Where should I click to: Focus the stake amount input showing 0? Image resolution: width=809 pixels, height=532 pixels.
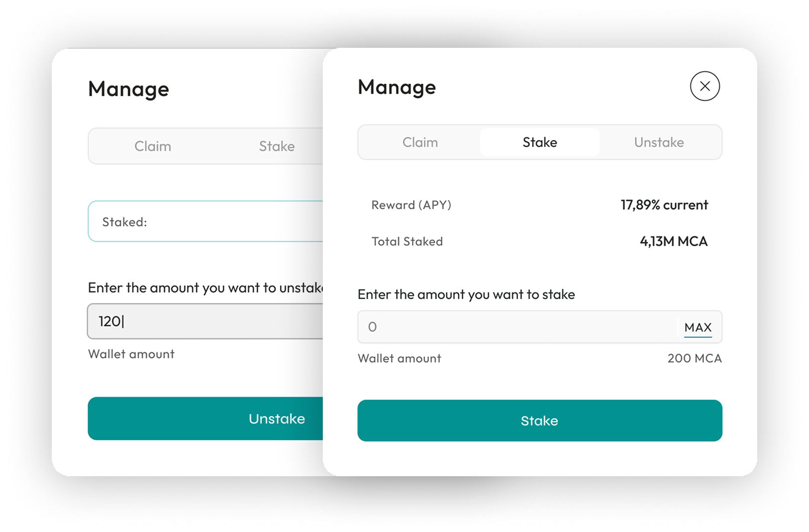pyautogui.click(x=518, y=327)
